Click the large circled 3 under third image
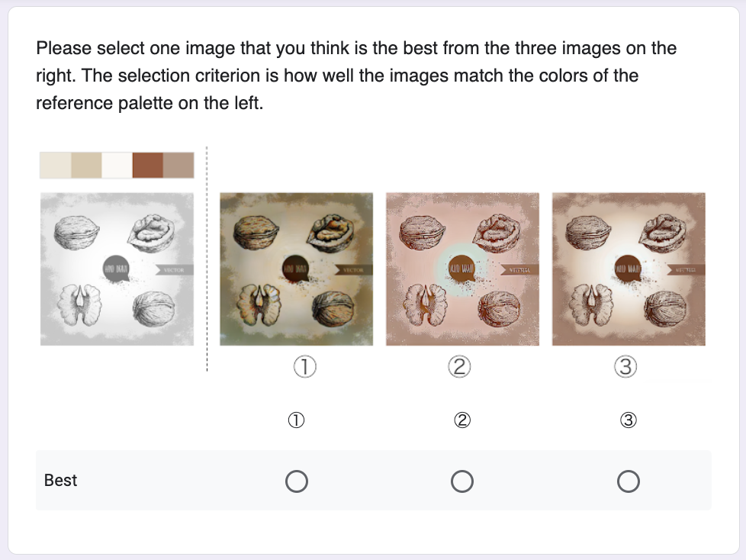The image size is (746, 560). click(625, 368)
